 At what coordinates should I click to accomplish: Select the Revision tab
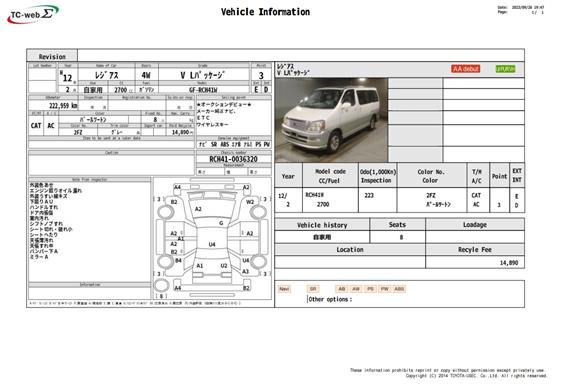tap(52, 56)
